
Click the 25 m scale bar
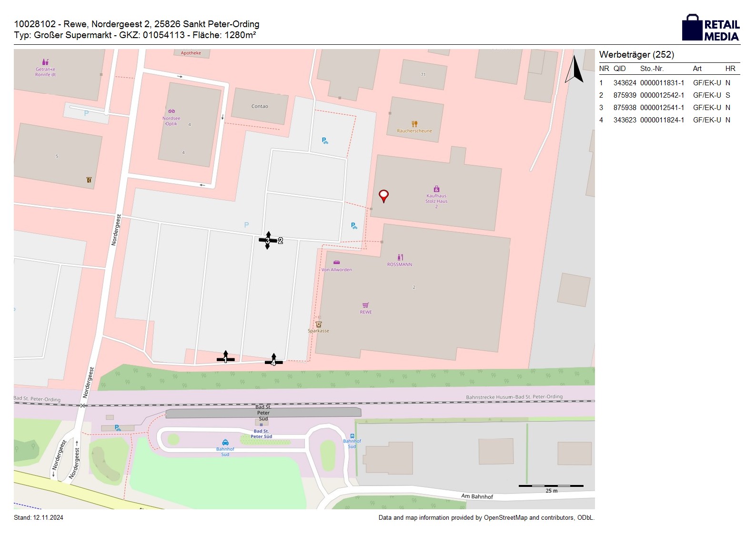[551, 486]
